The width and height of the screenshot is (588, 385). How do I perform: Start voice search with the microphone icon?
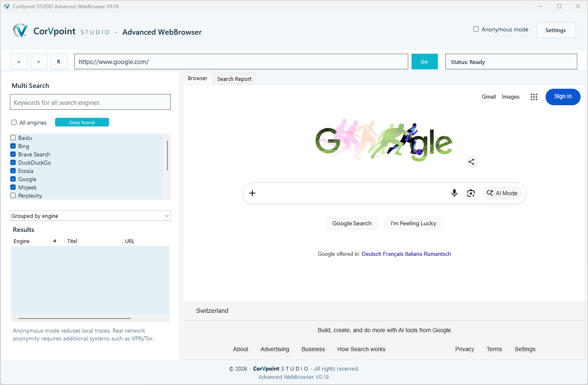tap(454, 193)
